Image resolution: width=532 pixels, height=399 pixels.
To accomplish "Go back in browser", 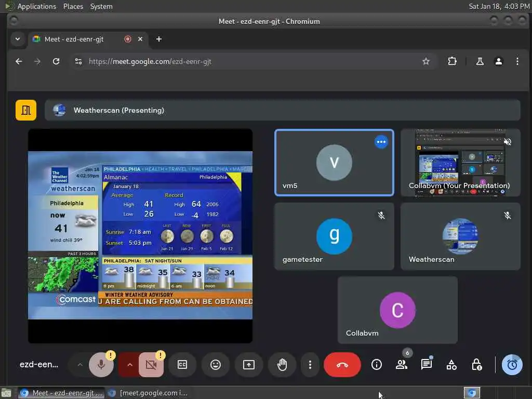I will [x=19, y=61].
